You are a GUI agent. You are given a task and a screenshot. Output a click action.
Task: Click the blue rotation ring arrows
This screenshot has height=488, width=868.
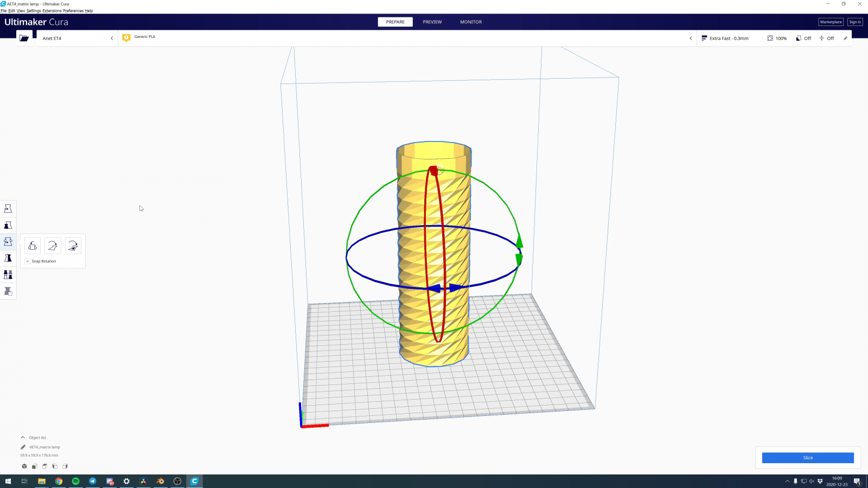pyautogui.click(x=444, y=288)
